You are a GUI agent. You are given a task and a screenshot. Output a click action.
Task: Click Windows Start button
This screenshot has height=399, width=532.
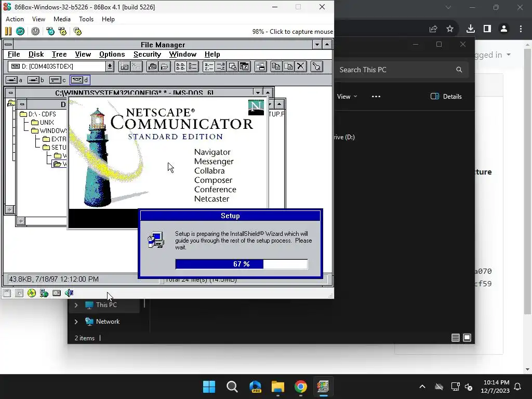pyautogui.click(x=209, y=387)
